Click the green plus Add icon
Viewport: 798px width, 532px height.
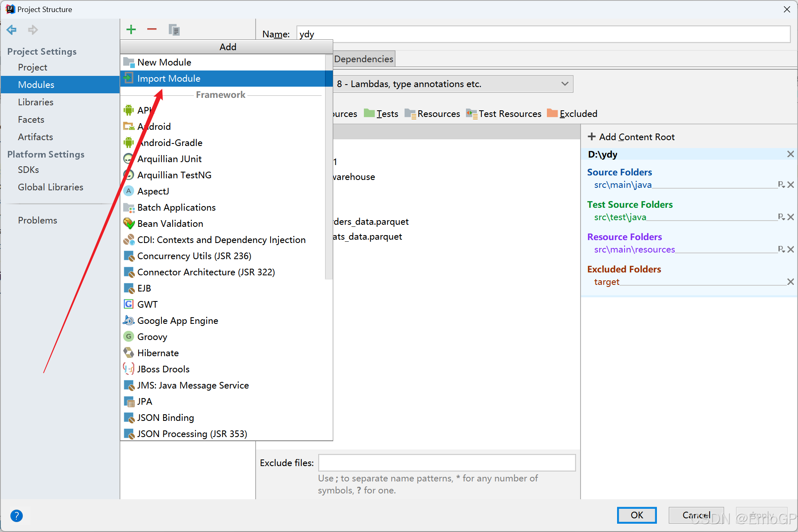(131, 29)
